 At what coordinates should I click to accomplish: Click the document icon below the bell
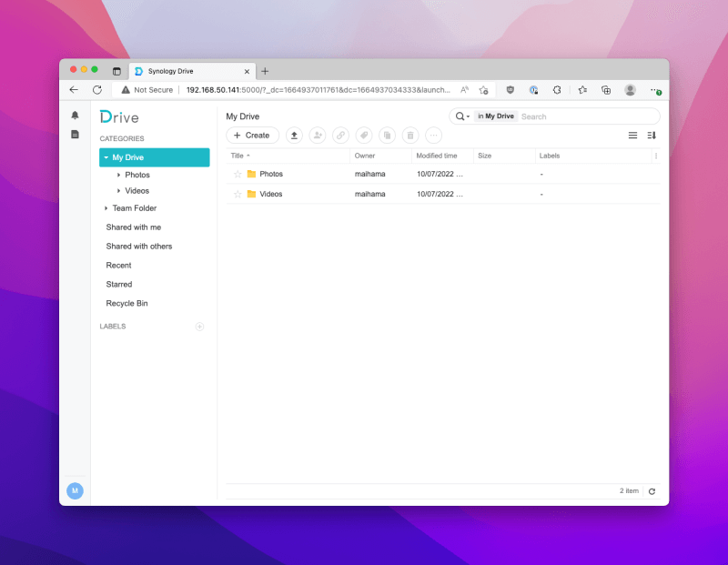76,135
